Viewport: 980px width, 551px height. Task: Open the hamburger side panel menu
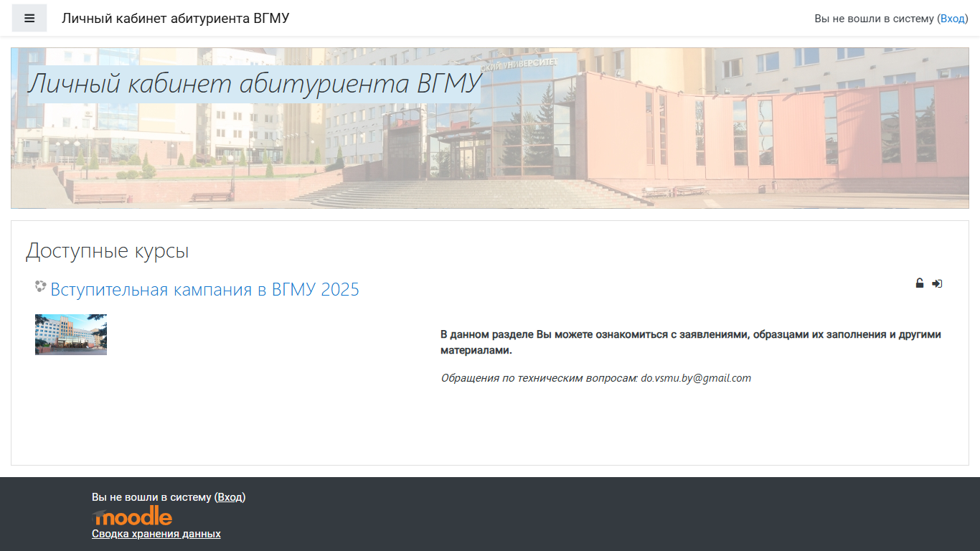[x=29, y=18]
